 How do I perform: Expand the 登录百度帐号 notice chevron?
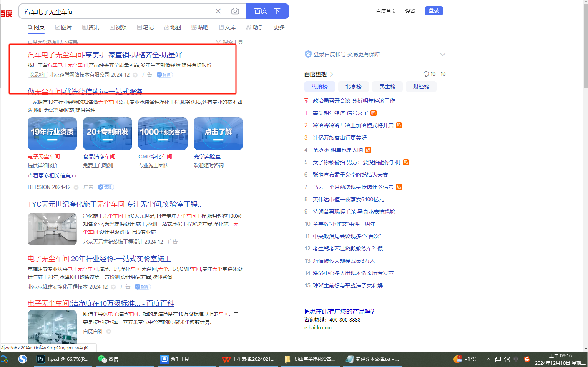click(442, 54)
